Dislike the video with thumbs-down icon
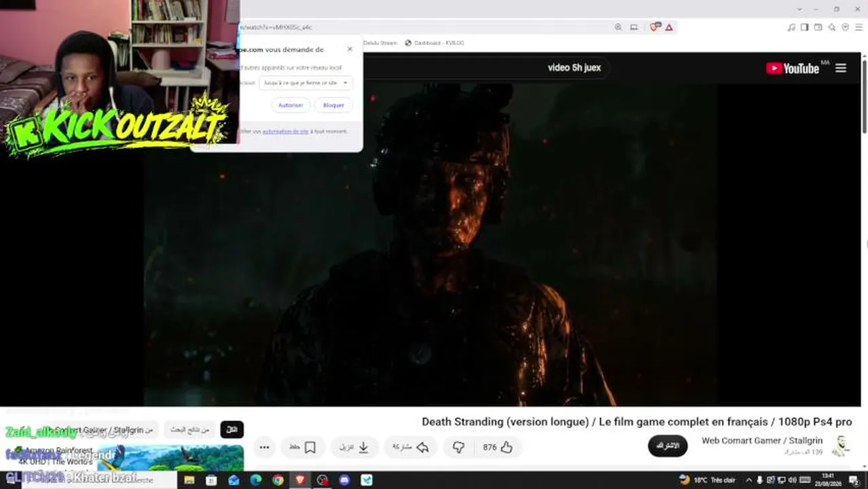 (458, 447)
